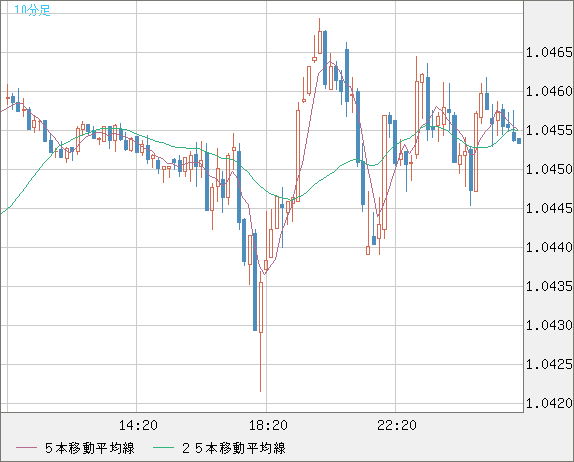The width and height of the screenshot is (574, 462).
Task: Select the 1.0430 price axis label
Action: (549, 325)
